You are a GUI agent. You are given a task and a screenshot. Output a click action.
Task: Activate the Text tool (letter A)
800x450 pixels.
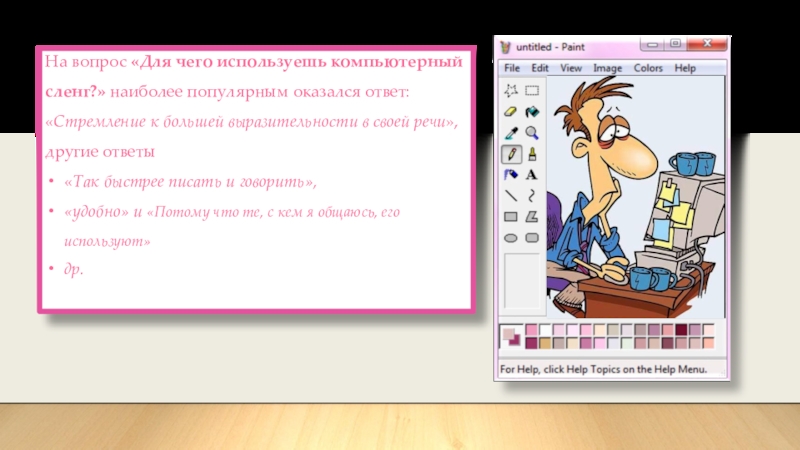point(532,175)
